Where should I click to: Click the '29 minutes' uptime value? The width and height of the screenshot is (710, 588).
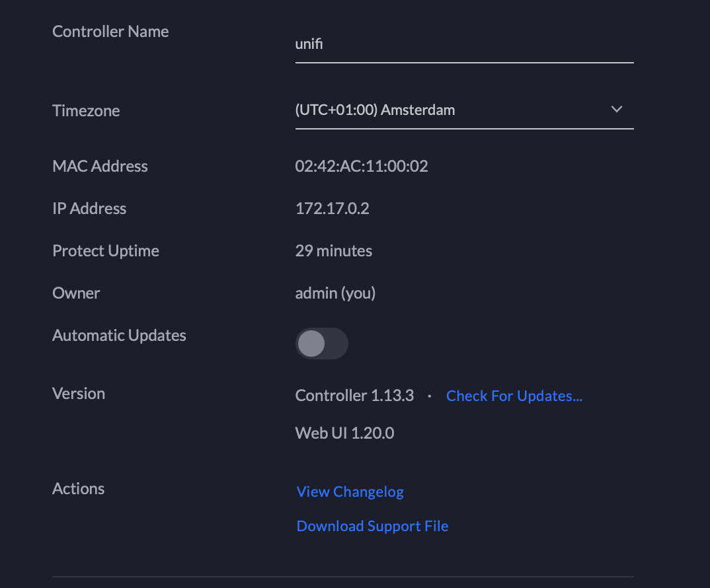pos(334,251)
